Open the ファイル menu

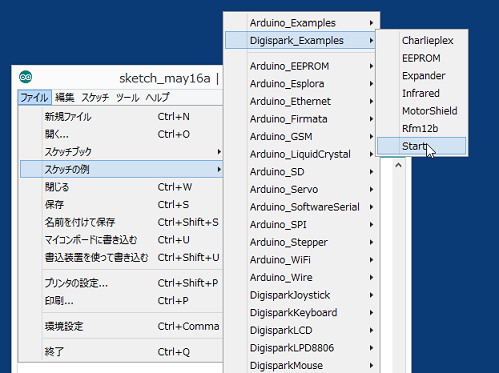point(35,98)
